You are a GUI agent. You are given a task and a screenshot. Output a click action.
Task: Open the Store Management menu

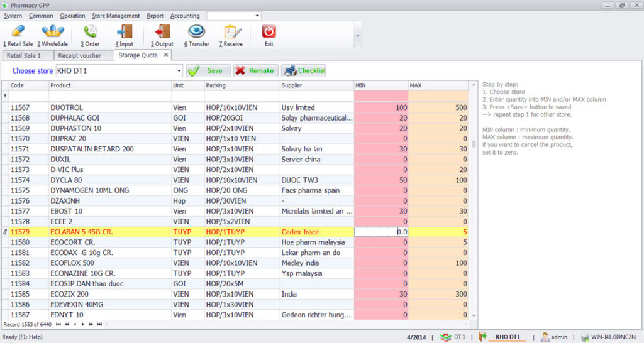(116, 16)
